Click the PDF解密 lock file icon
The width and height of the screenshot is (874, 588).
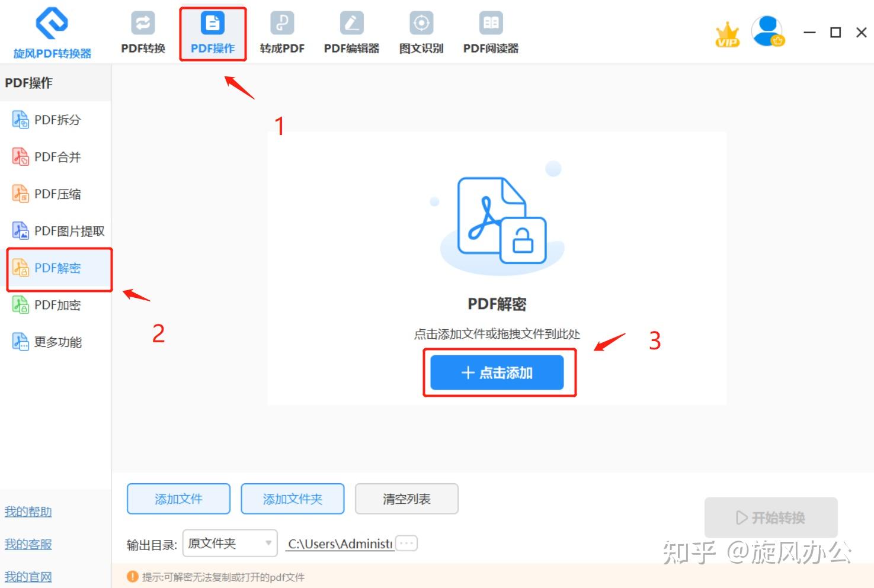(x=21, y=268)
